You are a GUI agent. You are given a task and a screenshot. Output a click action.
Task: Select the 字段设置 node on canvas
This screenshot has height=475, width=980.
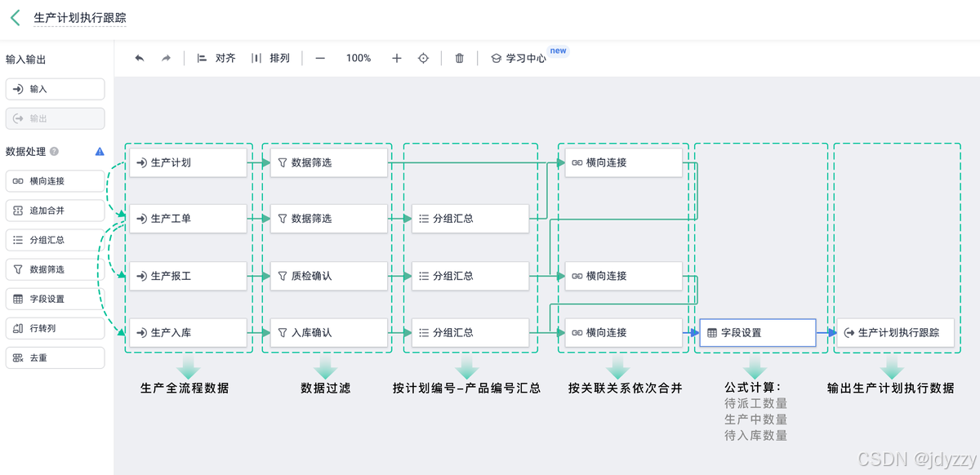coord(757,332)
